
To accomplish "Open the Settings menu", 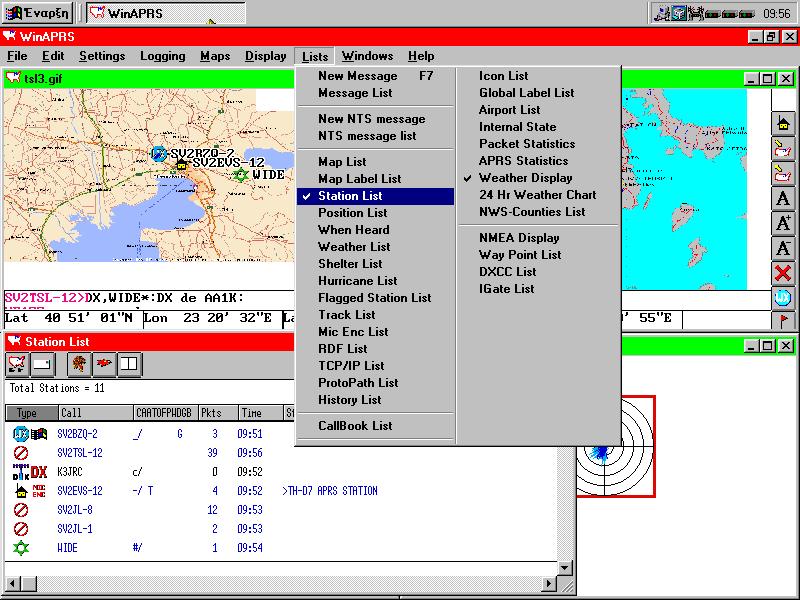I will pos(102,56).
